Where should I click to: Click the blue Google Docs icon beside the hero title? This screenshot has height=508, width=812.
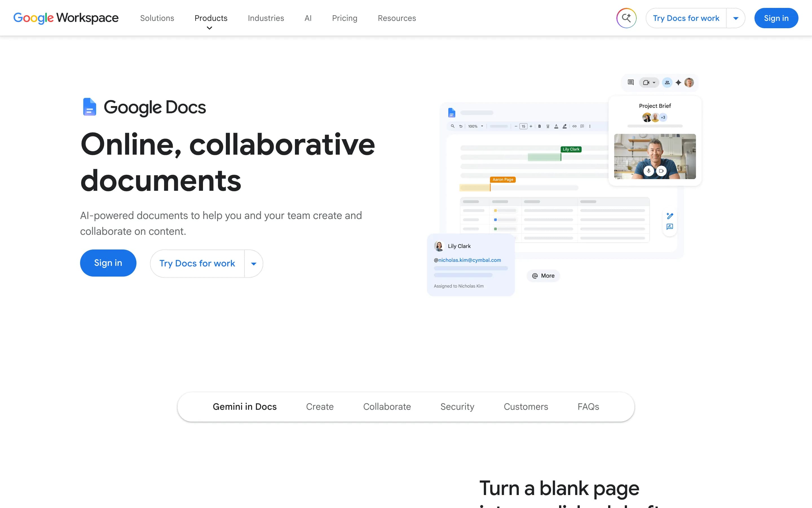[x=90, y=107]
